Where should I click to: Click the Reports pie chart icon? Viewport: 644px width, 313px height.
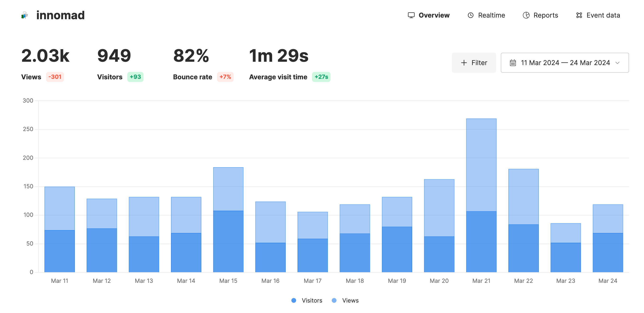(x=526, y=15)
